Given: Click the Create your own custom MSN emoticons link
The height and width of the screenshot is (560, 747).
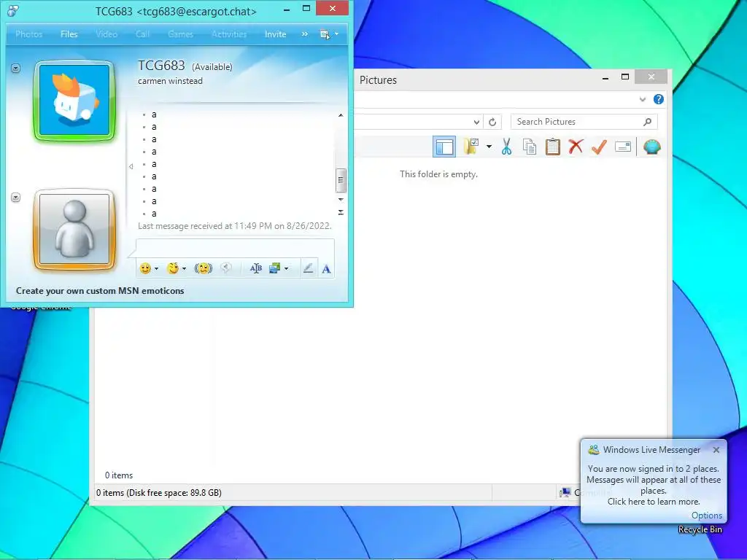Looking at the screenshot, I should click(x=100, y=291).
